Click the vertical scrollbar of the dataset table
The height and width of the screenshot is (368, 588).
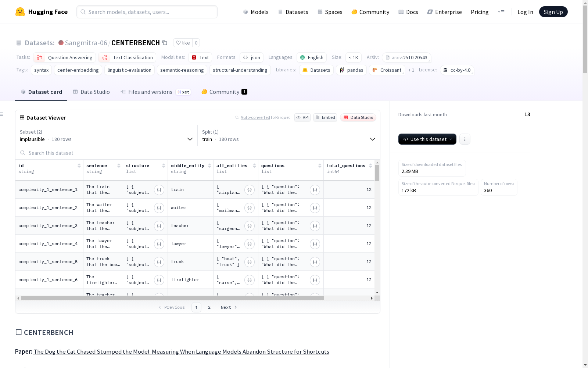[x=377, y=173]
